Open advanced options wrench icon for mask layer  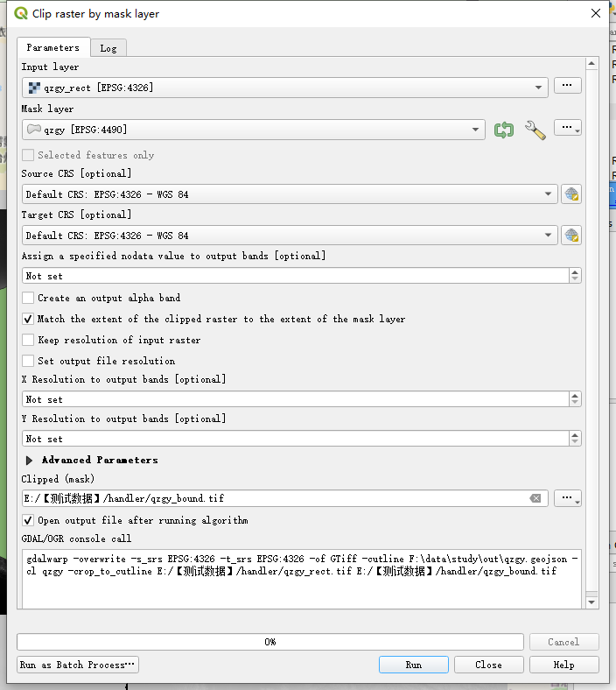[x=535, y=130]
